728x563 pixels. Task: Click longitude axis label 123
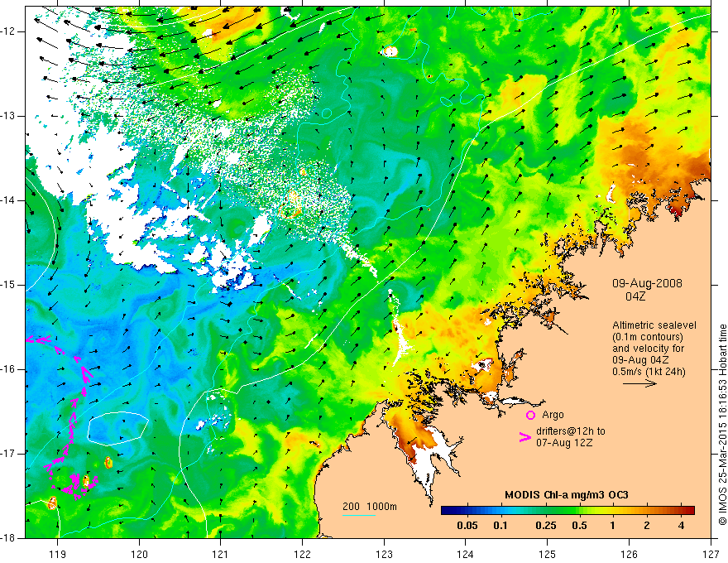pyautogui.click(x=384, y=554)
